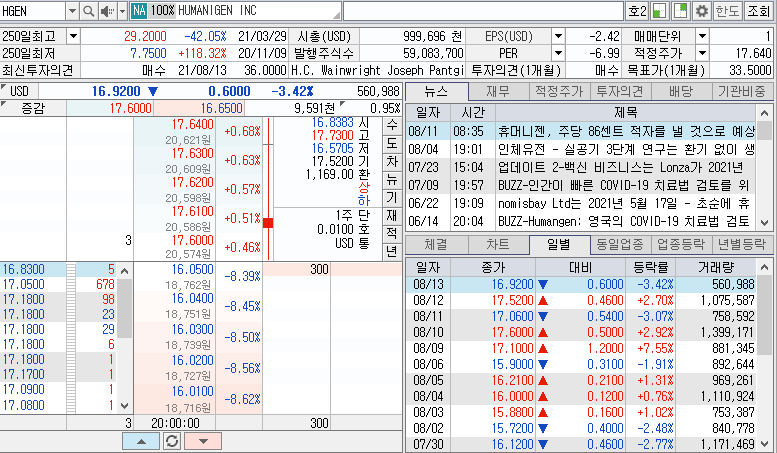
Task: Click the 거래량 column header
Action: [x=716, y=268]
